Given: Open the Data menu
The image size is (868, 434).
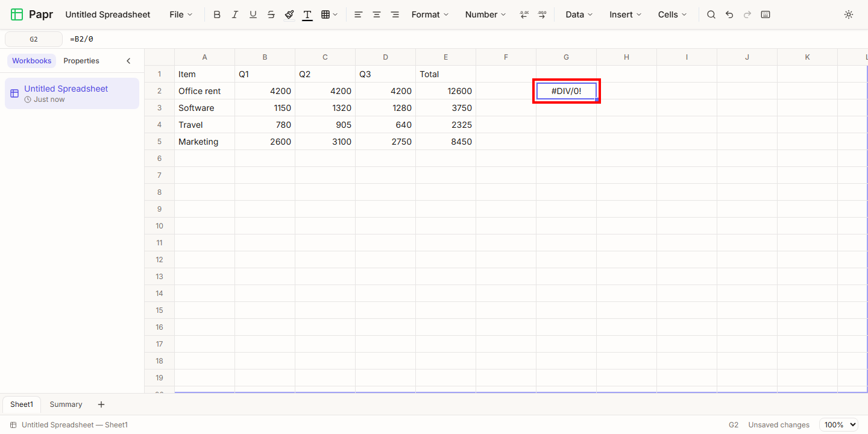Looking at the screenshot, I should pyautogui.click(x=579, y=14).
